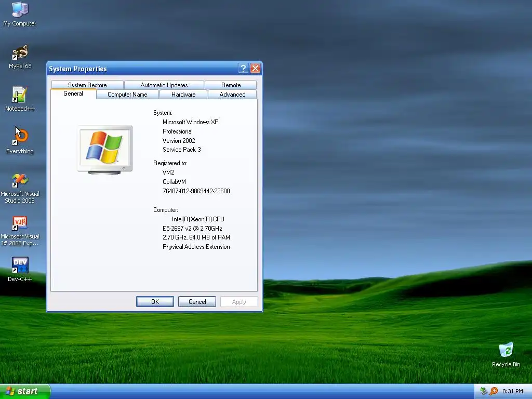Select the Recycle Bin icon
The height and width of the screenshot is (399, 532).
(x=506, y=354)
